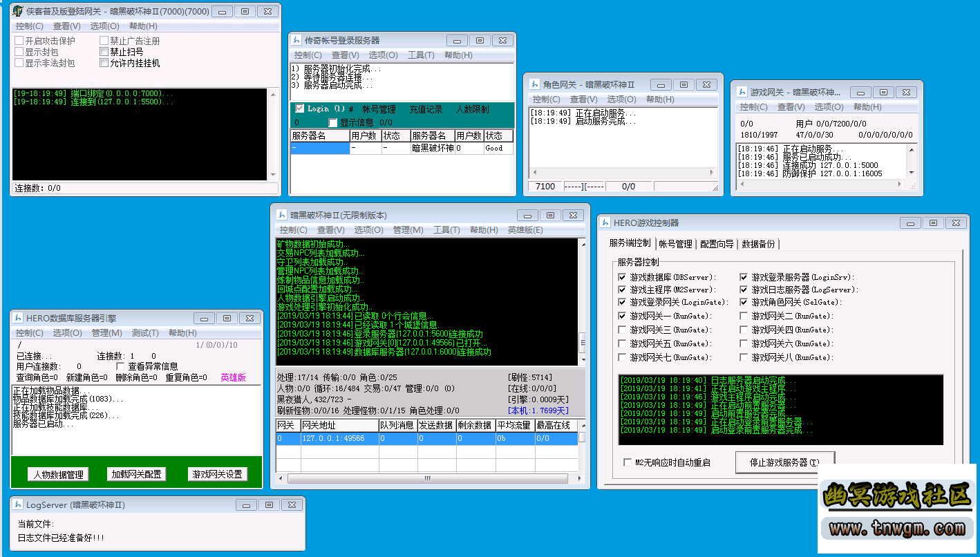
Task: Click 停止游戏服务器(T) button
Action: (784, 462)
